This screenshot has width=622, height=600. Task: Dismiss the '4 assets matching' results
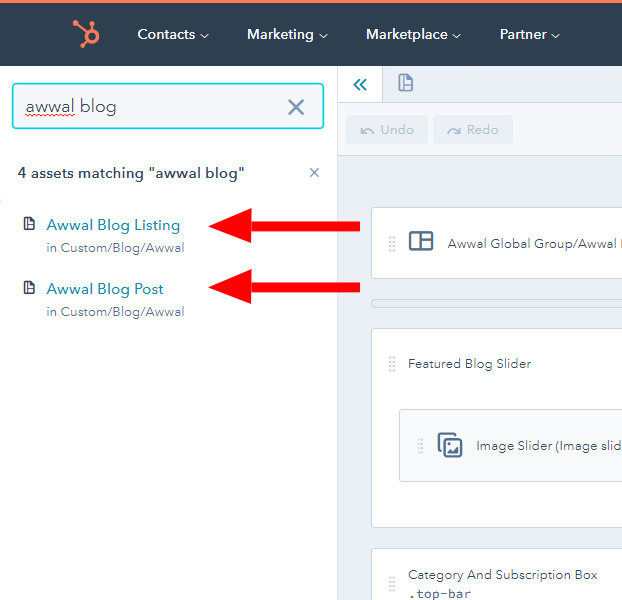click(314, 173)
